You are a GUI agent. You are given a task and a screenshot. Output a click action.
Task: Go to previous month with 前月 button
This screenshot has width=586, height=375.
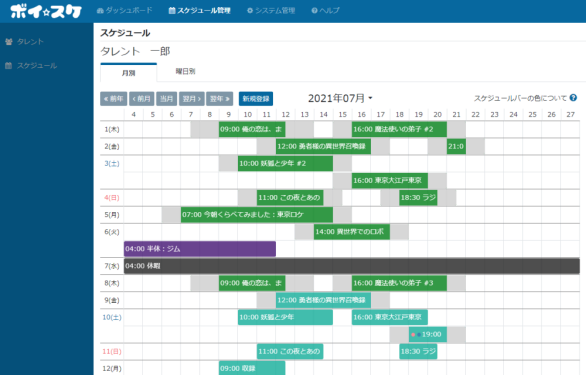142,99
